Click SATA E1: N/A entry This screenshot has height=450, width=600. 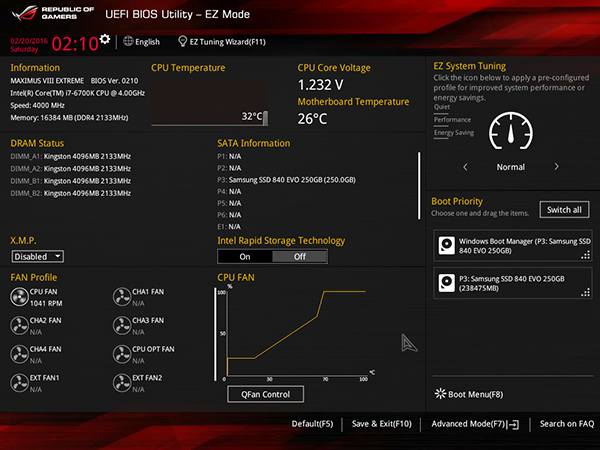[x=229, y=227]
